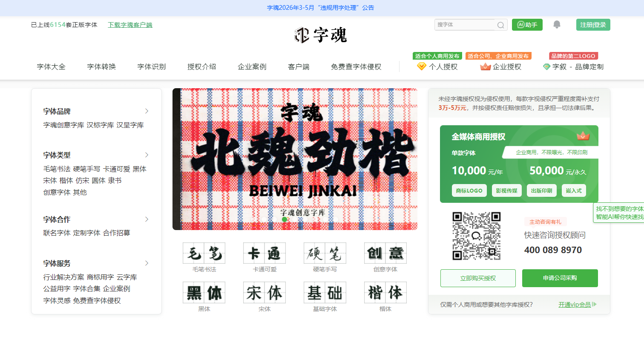Open 个人授权 with the diamond icon

437,66
